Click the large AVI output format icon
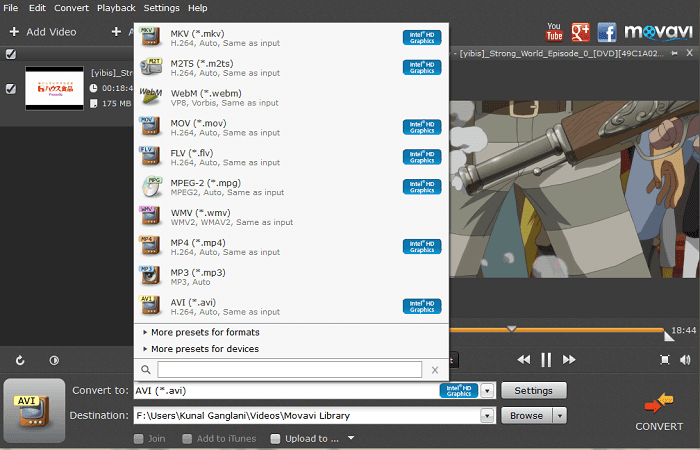 (34, 411)
